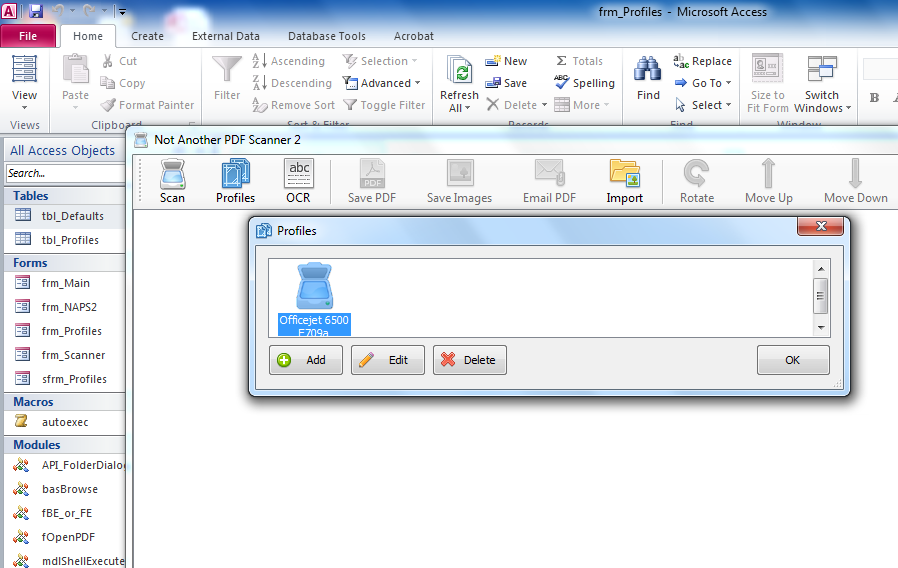Select the basBrowse module
The width and height of the screenshot is (898, 568).
[65, 489]
